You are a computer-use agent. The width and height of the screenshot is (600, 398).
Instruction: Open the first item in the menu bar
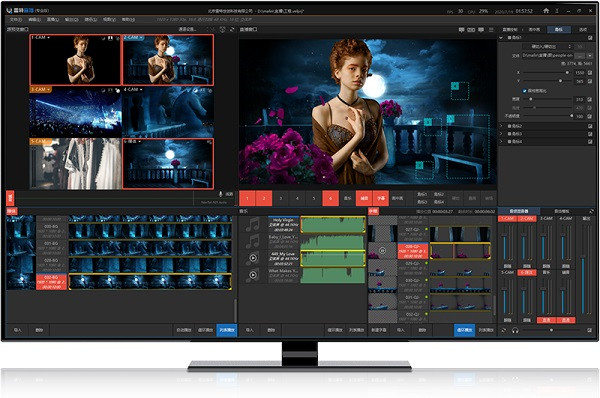point(15,19)
